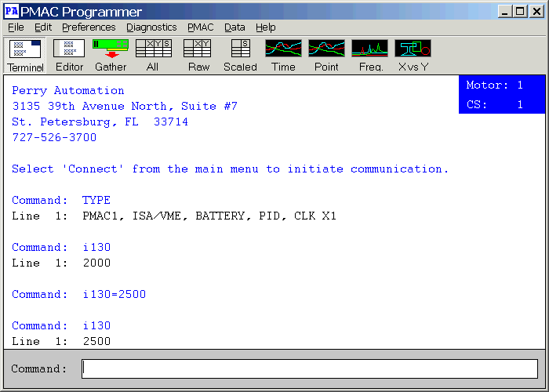Viewport: 549px width, 392px height.
Task: Open the File menu
Action: tap(16, 27)
